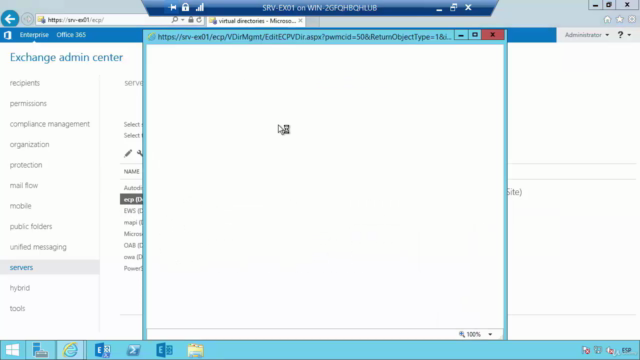
Task: Select the ecp row in the list
Action: pos(131,200)
